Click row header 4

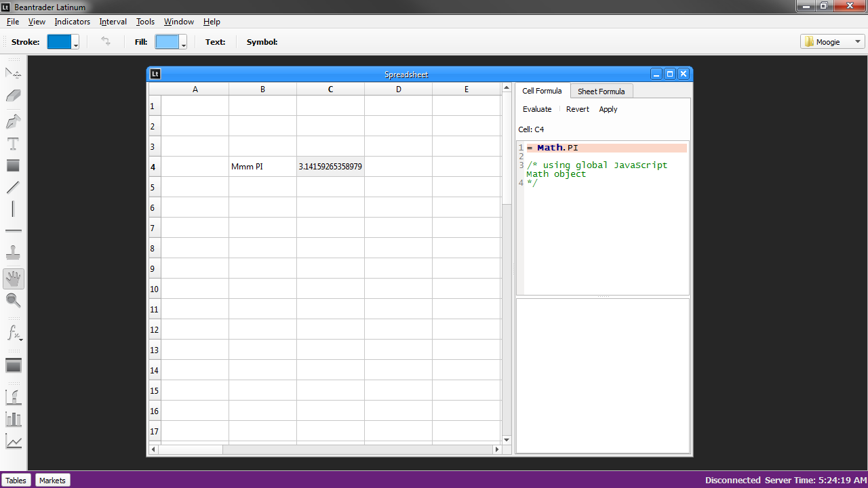[x=155, y=167]
